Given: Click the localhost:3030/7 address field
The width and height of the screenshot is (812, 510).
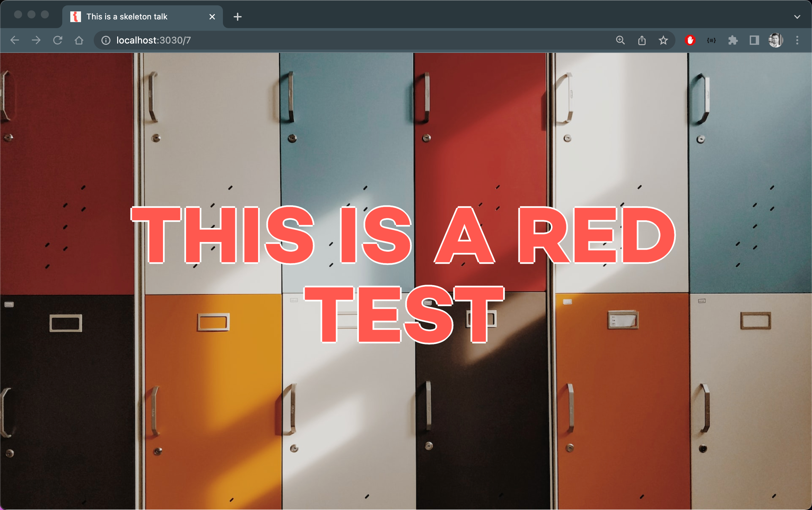Looking at the screenshot, I should click(304, 40).
